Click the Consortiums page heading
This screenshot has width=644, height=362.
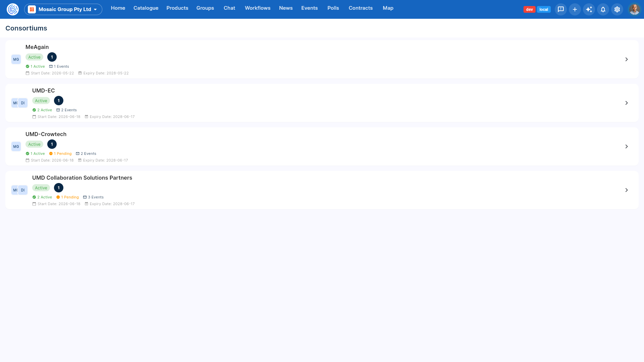click(x=26, y=28)
